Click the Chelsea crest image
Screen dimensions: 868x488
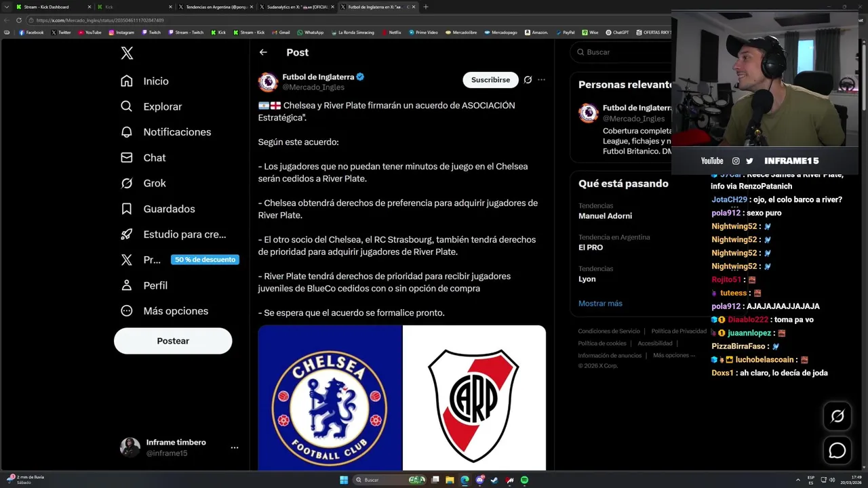point(330,398)
